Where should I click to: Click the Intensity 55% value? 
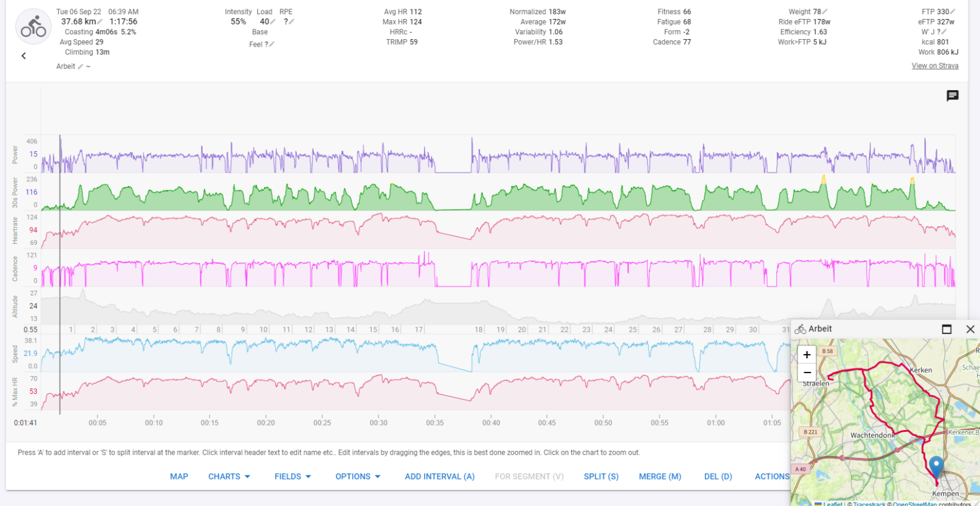[x=238, y=22]
